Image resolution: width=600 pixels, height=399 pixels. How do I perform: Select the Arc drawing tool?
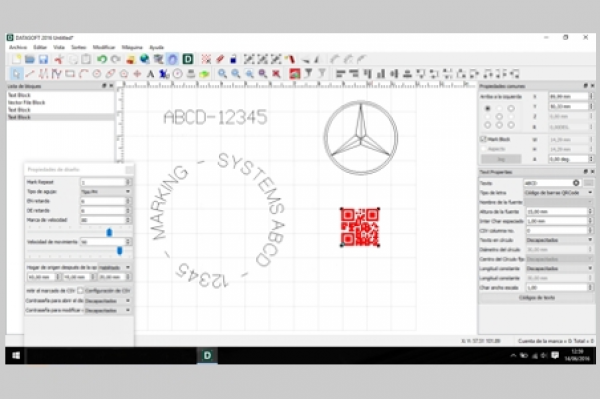point(83,73)
